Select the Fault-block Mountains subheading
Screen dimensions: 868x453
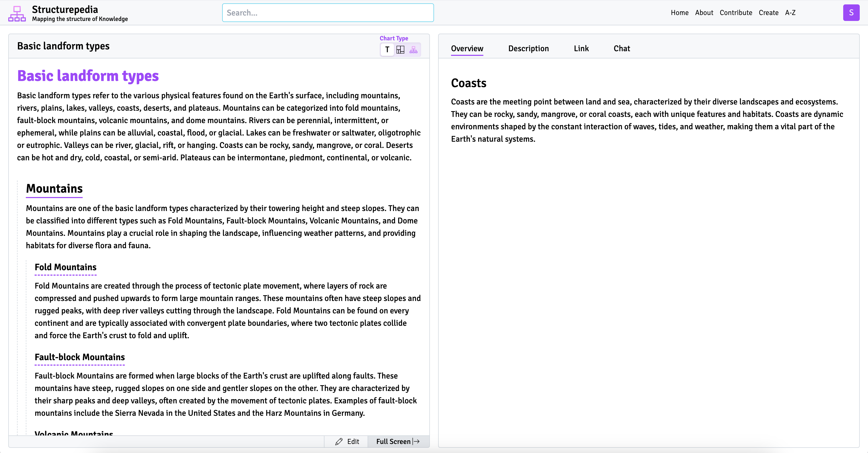tap(80, 357)
